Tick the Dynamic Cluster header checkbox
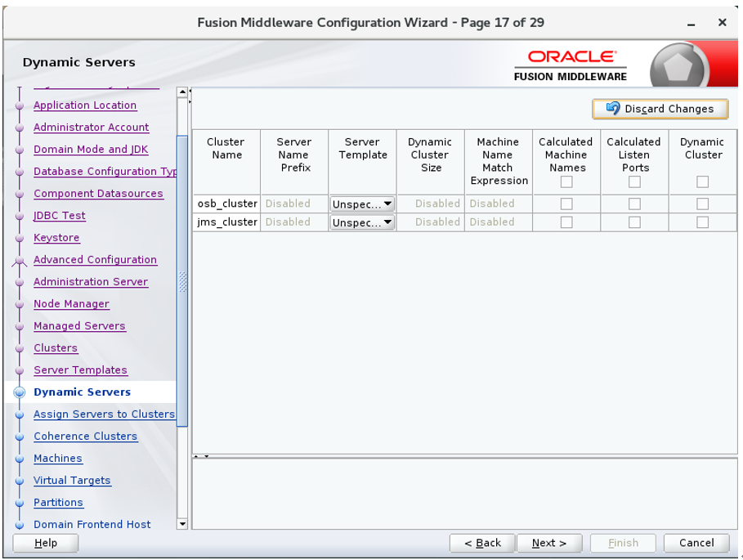This screenshot has width=743, height=560. pyautogui.click(x=703, y=182)
